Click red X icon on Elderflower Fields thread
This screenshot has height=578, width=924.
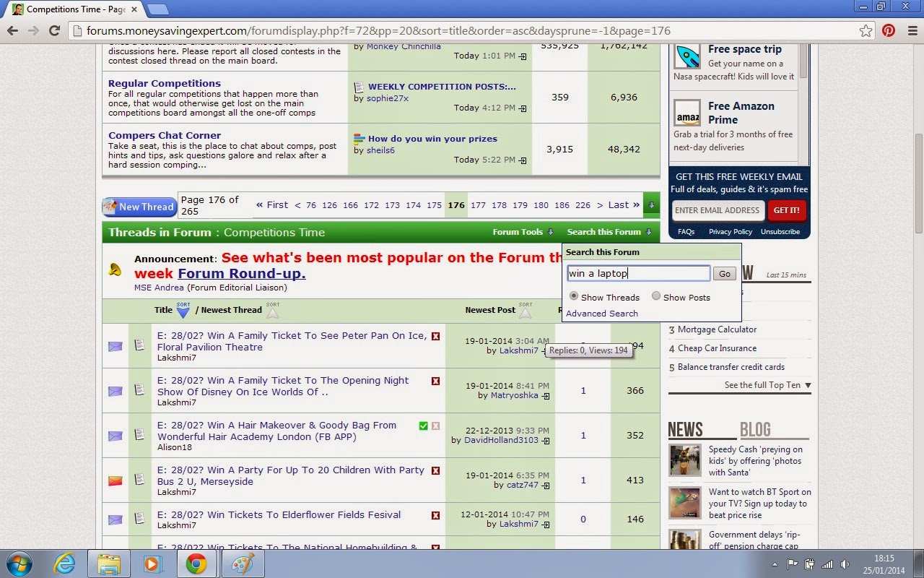pos(435,515)
